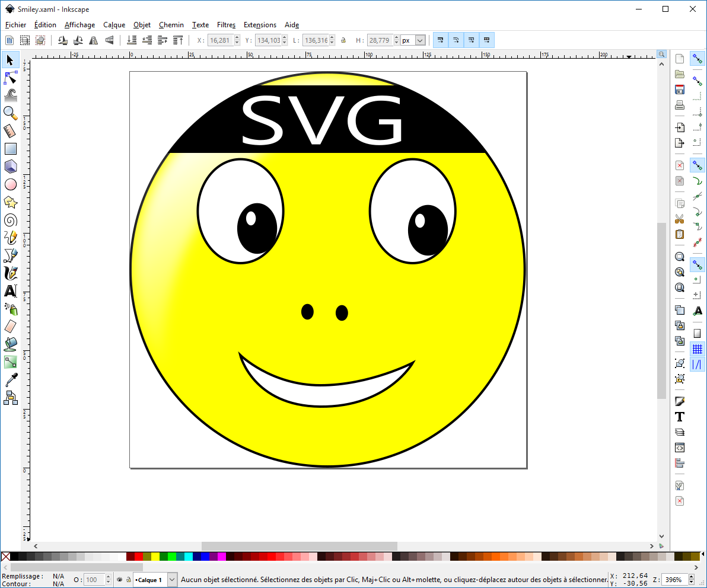
Task: Open the Filtres menu
Action: click(x=227, y=25)
